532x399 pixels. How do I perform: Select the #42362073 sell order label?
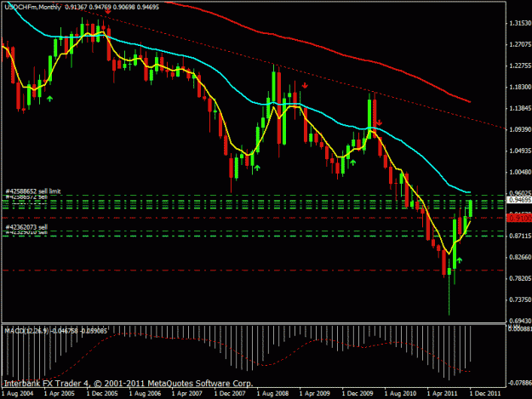tap(26, 227)
